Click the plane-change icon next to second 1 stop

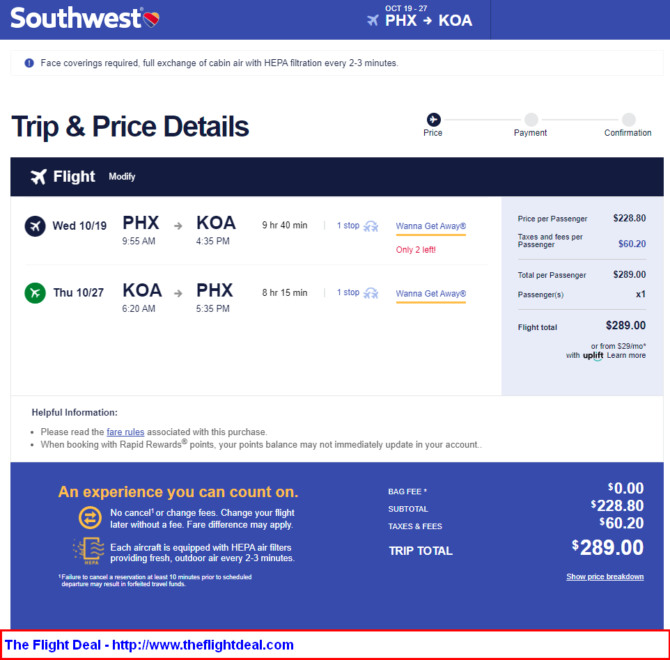pos(370,293)
